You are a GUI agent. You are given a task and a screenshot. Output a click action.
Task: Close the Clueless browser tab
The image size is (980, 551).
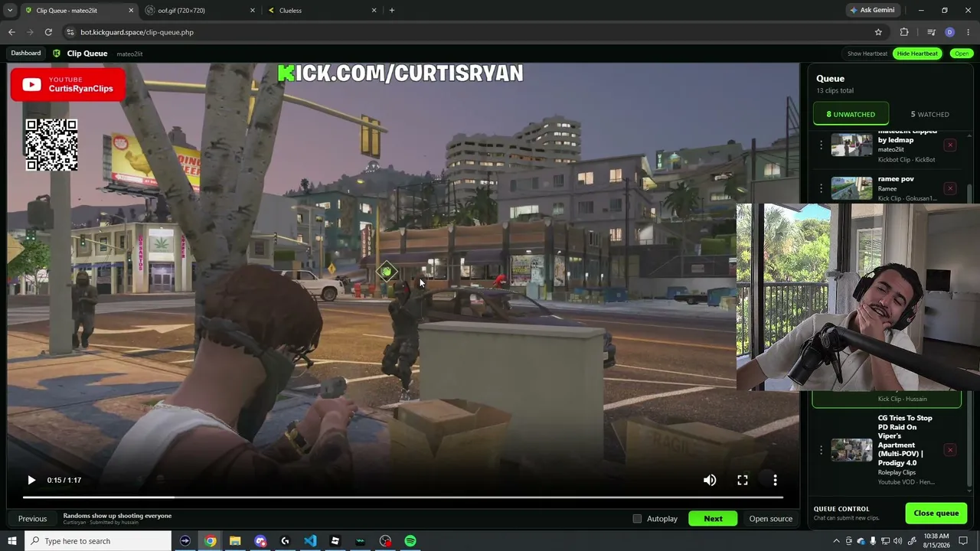374,11
